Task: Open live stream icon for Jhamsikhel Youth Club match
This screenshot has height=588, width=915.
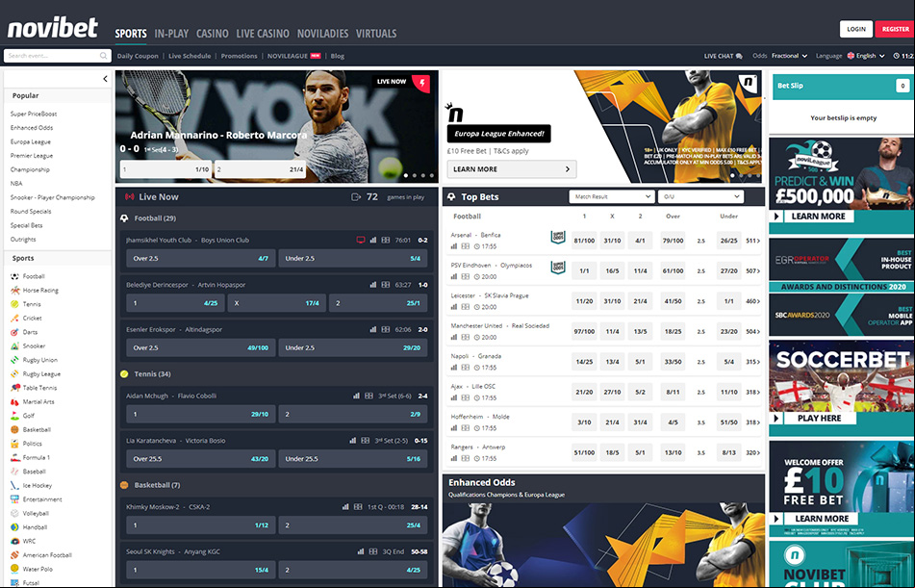Action: [x=361, y=240]
